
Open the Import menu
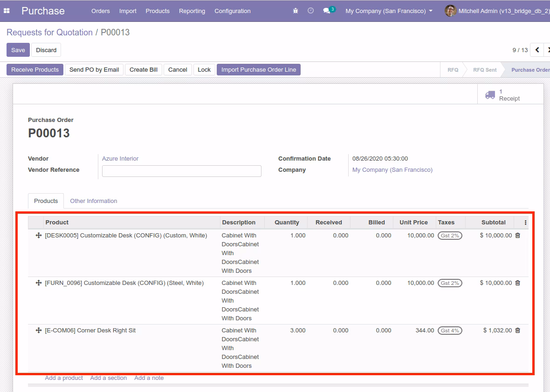pos(128,11)
